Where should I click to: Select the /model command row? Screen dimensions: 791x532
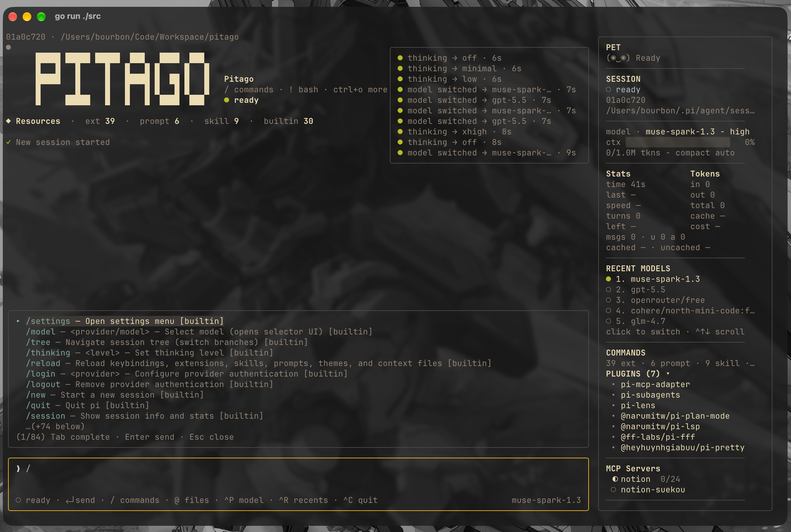pyautogui.click(x=199, y=331)
